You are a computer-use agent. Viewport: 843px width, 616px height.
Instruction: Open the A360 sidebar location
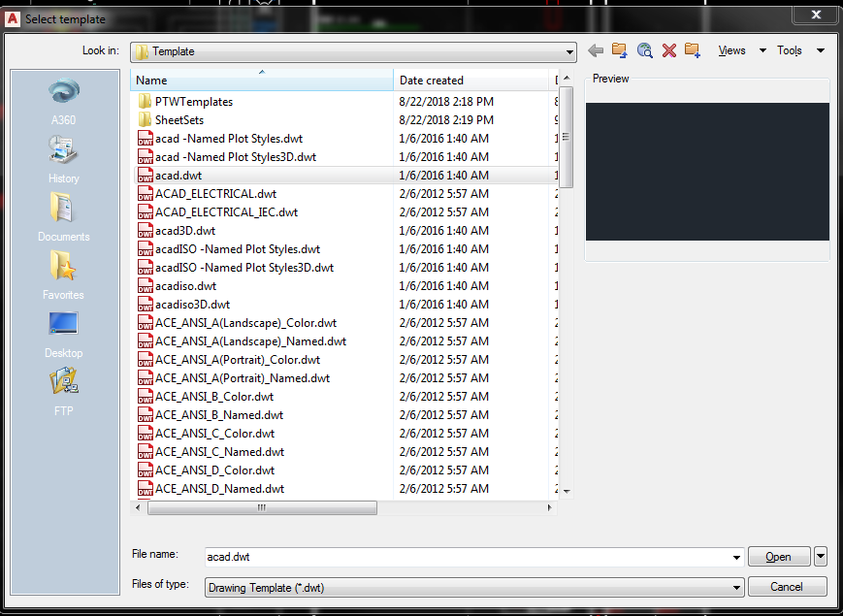(x=63, y=101)
